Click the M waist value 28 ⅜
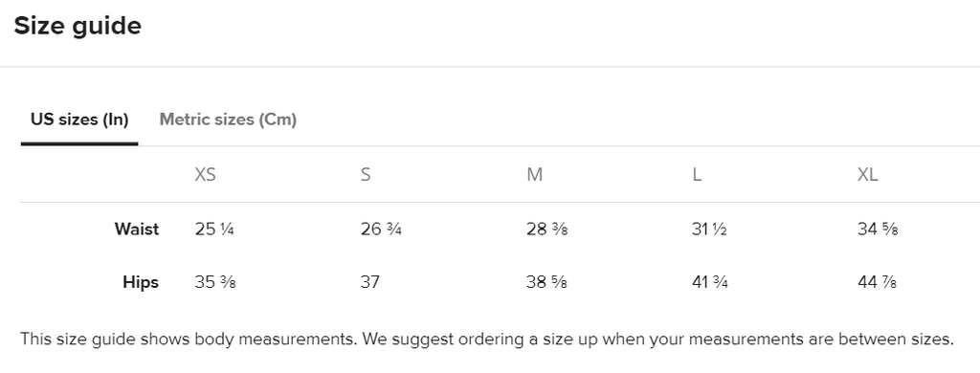 click(x=546, y=230)
